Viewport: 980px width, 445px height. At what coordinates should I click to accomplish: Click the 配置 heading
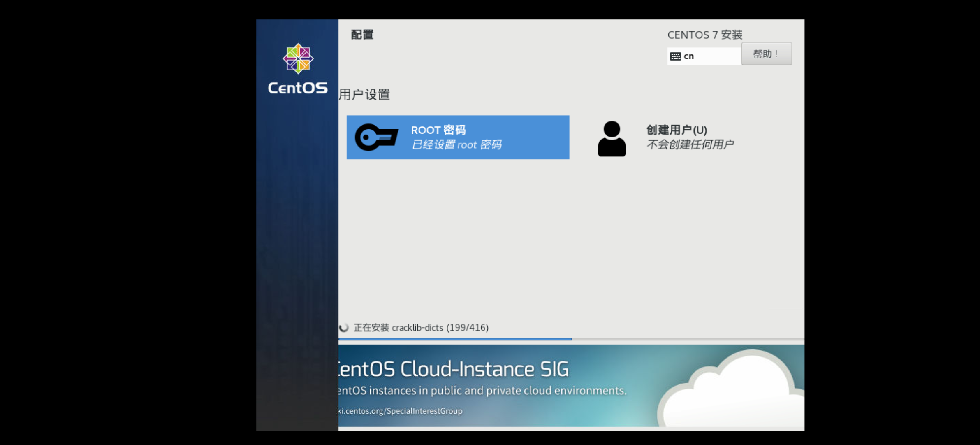[362, 35]
